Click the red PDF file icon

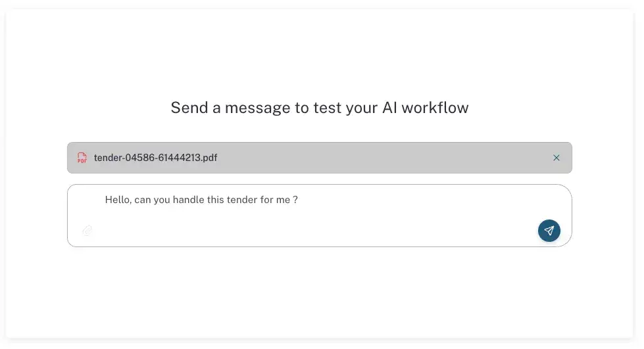pyautogui.click(x=82, y=158)
